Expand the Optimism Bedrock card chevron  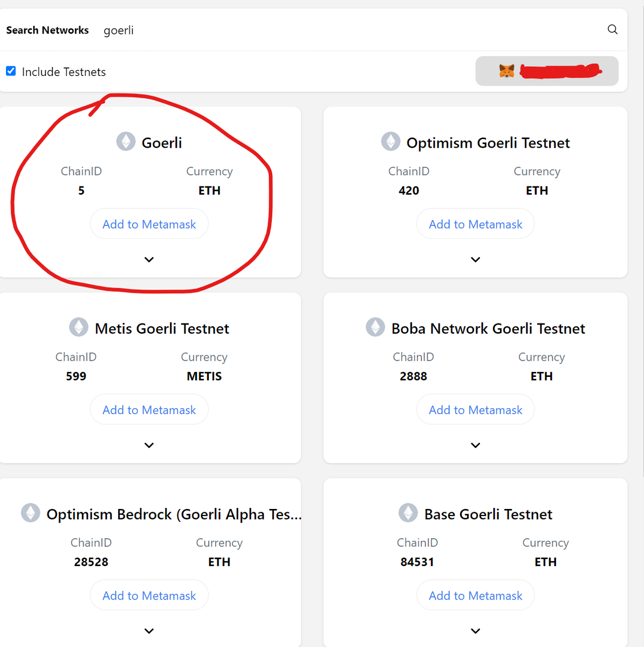coord(149,631)
